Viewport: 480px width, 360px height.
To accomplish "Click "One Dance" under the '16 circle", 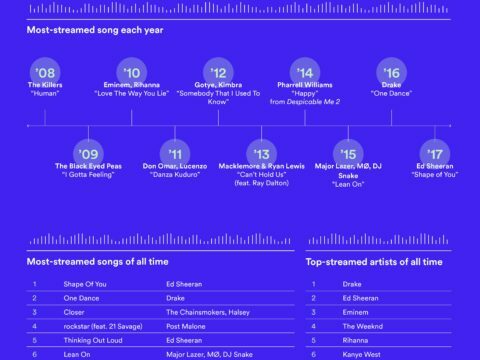I will pos(392,93).
